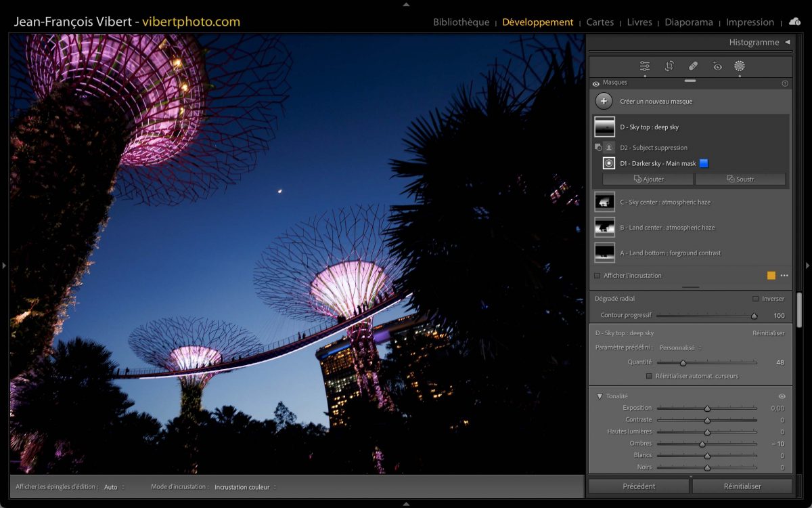Check the Inverser radial gradient option

point(756,299)
